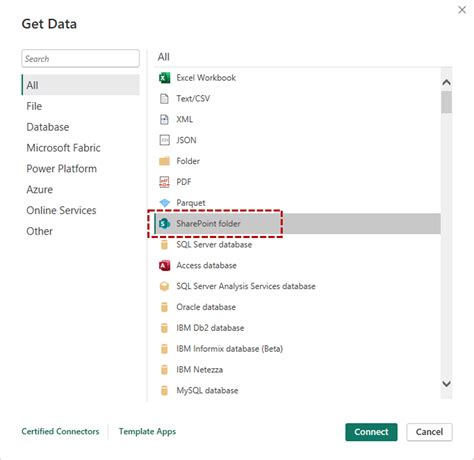Click the JSON file icon
This screenshot has height=460, width=474.
point(164,140)
